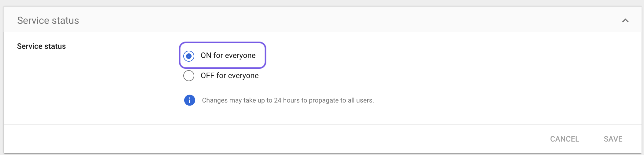Click the up-arrow icon in header
644x155 pixels.
click(x=625, y=20)
